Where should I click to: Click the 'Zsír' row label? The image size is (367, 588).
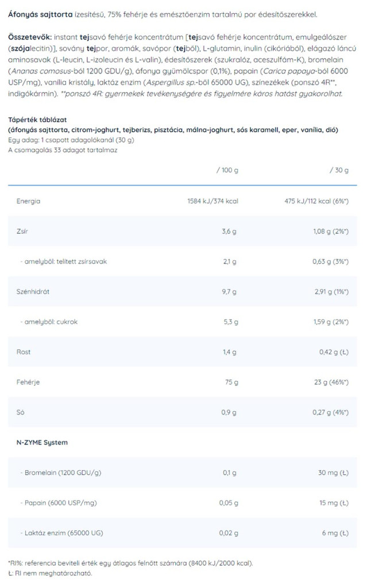(23, 231)
